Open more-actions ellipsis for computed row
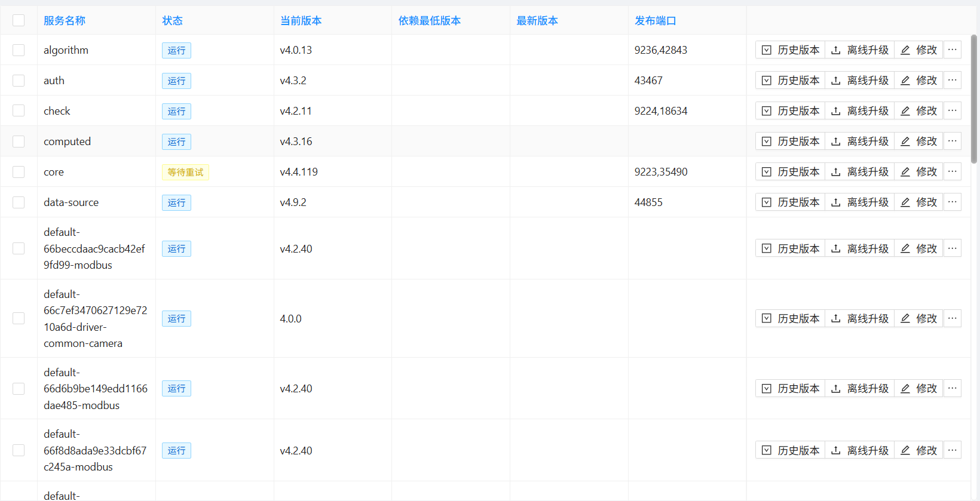The width and height of the screenshot is (980, 501). [953, 142]
